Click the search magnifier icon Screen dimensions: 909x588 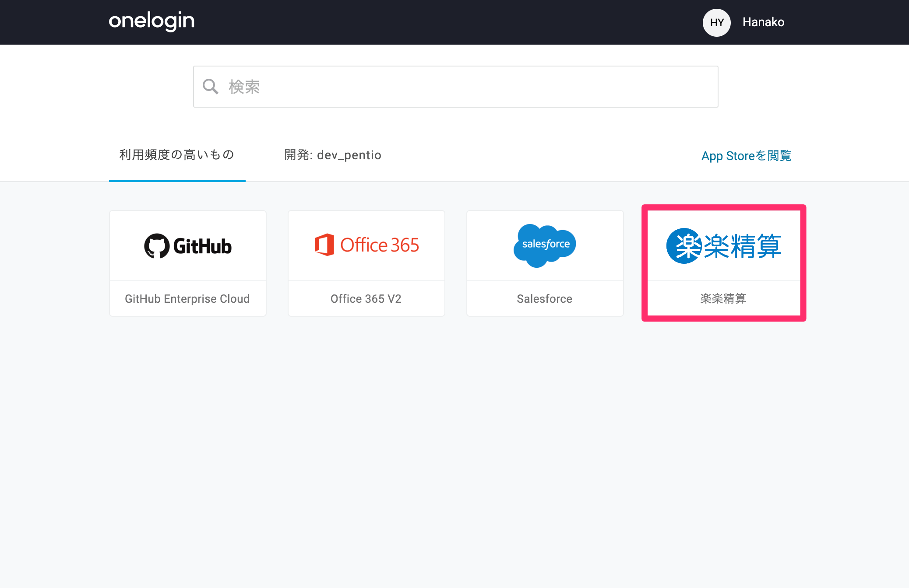(x=210, y=87)
